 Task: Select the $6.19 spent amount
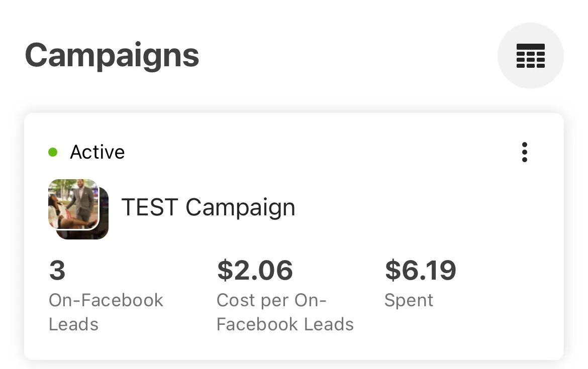[x=420, y=270]
